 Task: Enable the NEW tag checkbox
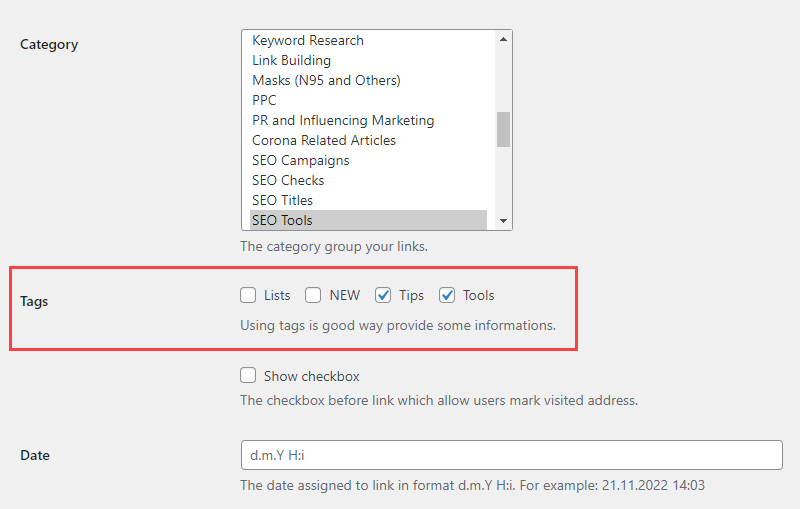coord(313,295)
